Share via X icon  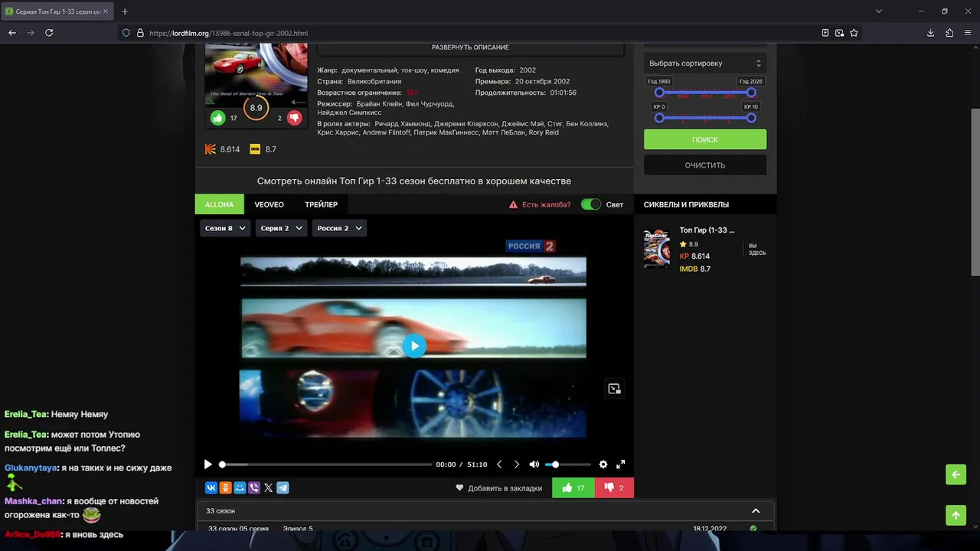[x=268, y=487]
